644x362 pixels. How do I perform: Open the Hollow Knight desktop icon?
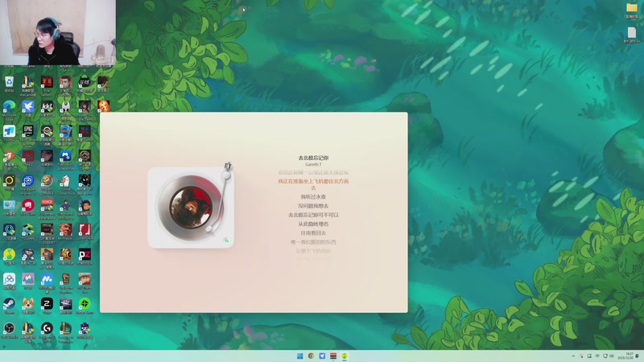tap(66, 107)
